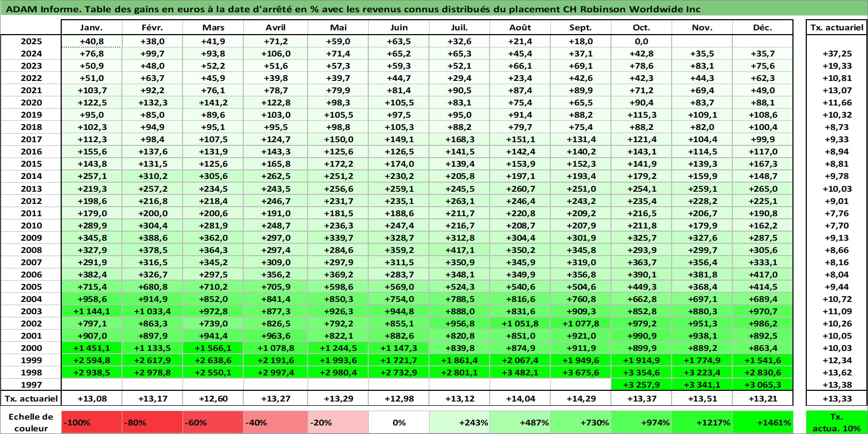The image size is (868, 434).
Task: Select the October 2025 cell '0,0'
Action: pos(641,41)
